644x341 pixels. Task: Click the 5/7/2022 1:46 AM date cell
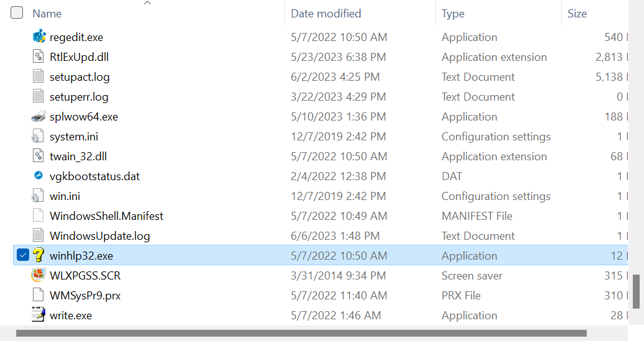pyautogui.click(x=336, y=315)
